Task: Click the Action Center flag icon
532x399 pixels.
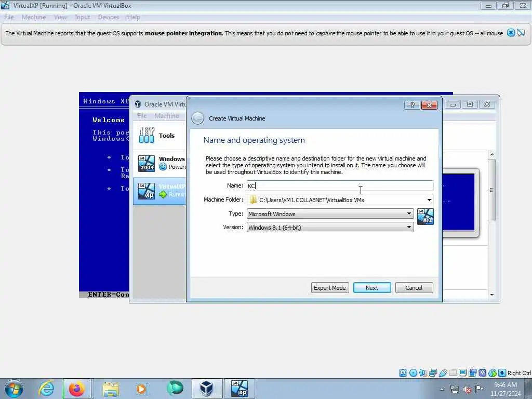Action: pos(479,389)
